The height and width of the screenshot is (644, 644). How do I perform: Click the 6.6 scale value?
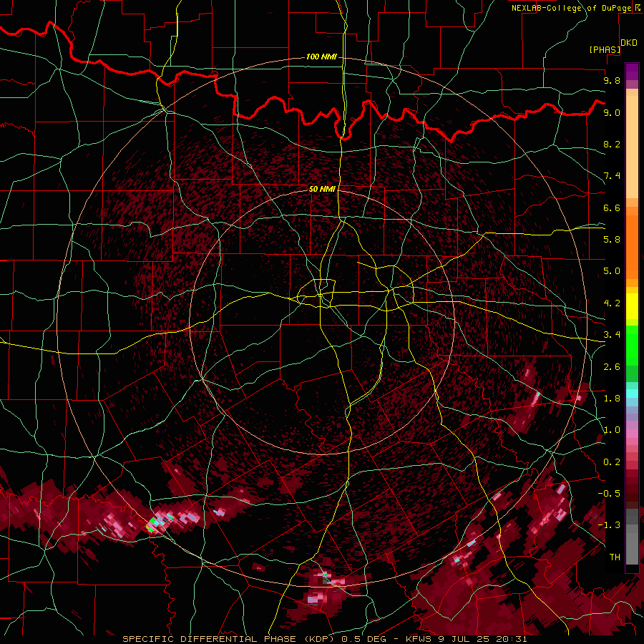click(x=612, y=208)
